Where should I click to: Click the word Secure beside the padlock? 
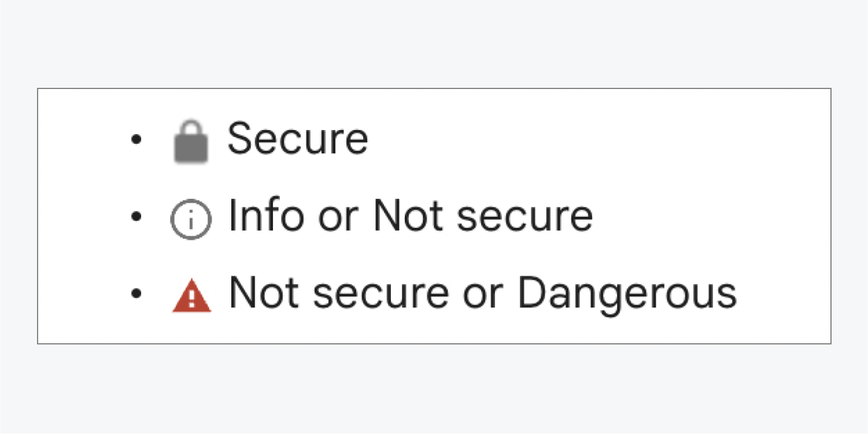[x=297, y=139]
